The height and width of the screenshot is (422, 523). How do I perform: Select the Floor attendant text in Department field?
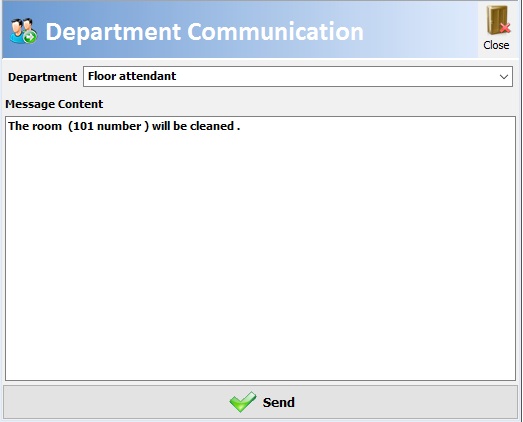[132, 76]
